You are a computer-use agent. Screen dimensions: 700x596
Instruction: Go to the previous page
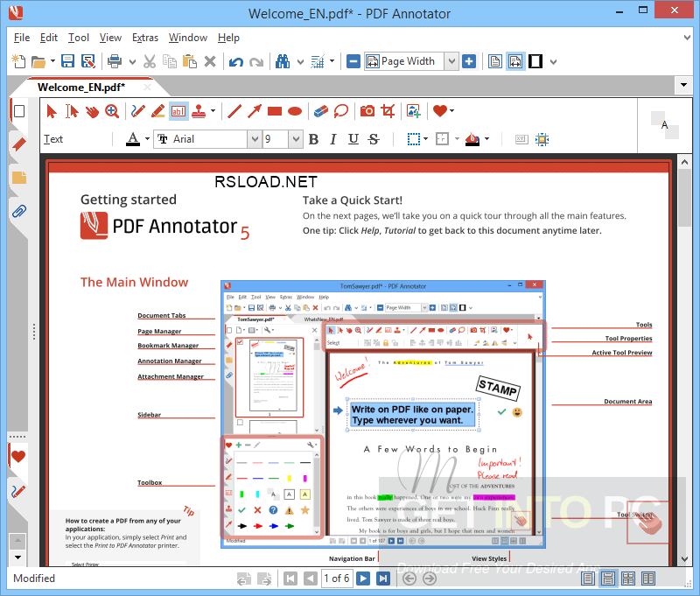311,578
